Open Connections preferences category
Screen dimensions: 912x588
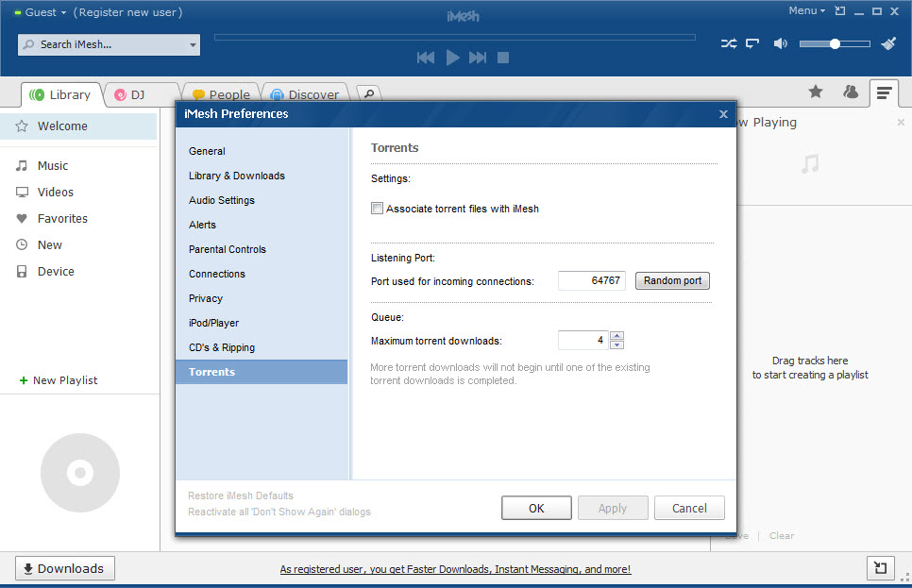coord(217,274)
